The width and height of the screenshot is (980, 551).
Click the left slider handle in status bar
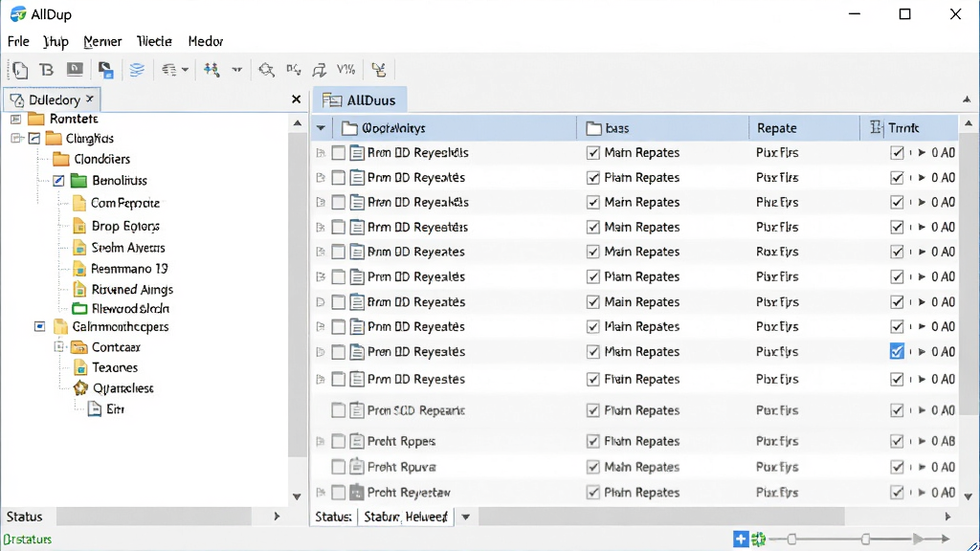coord(791,539)
